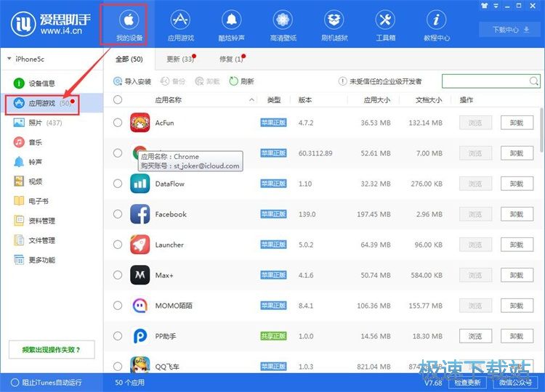The image size is (545, 392).
Task: Click the AcFun app icon
Action: (x=140, y=123)
